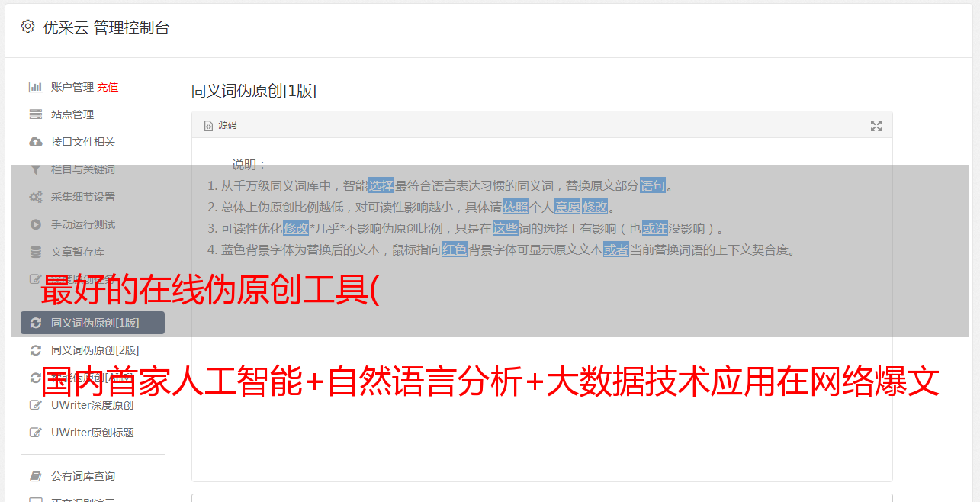Click the settings gear icon beside 优采云
This screenshot has width=980, height=502.
pos(28,27)
